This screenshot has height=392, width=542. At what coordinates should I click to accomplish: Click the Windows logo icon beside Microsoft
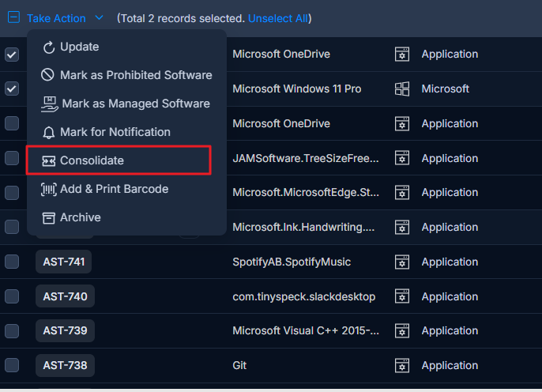pos(402,89)
